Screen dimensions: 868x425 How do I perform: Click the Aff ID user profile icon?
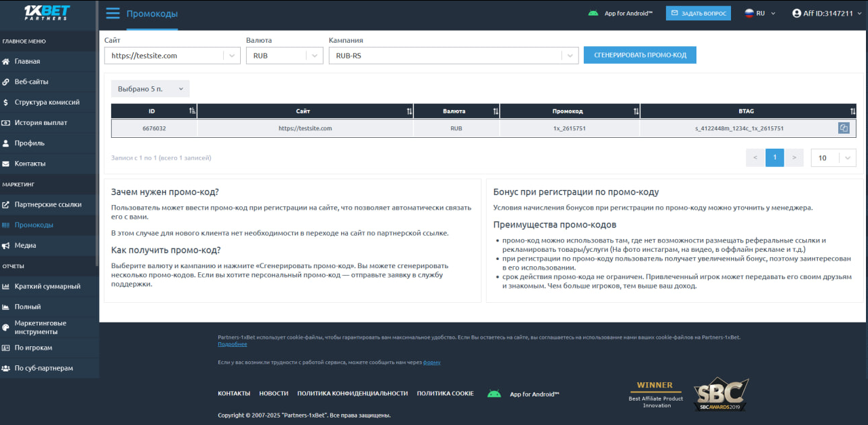coord(797,13)
